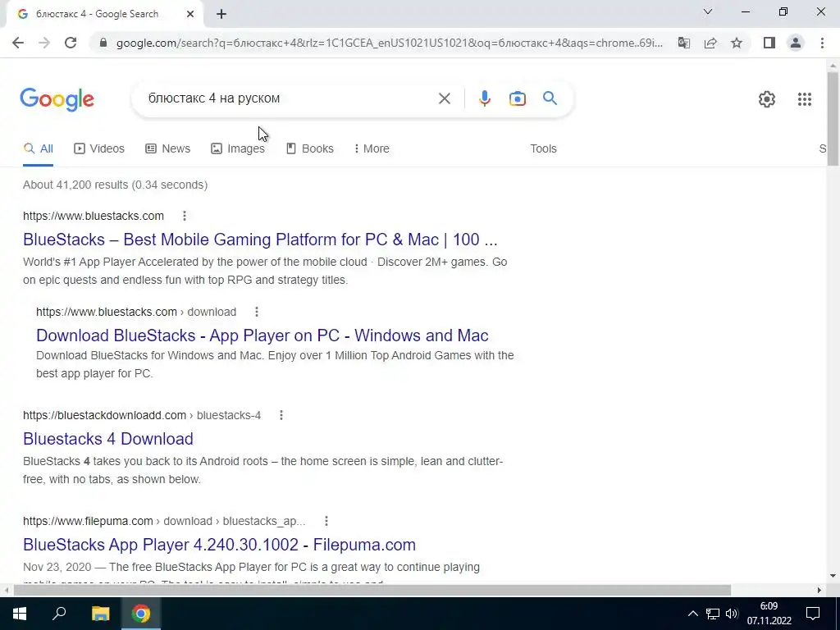The height and width of the screenshot is (630, 840).
Task: Open options menu beside bluestackdownloadd.com result
Action: tap(281, 415)
